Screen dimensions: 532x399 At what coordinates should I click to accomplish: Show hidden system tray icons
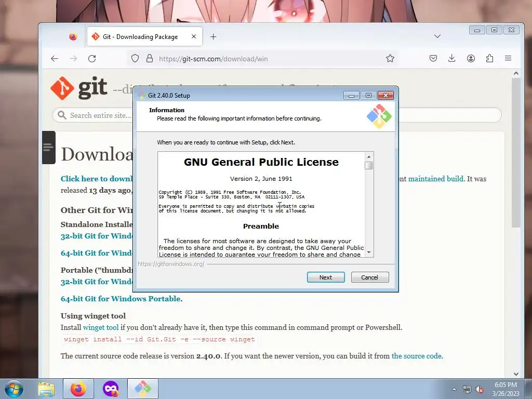point(454,389)
